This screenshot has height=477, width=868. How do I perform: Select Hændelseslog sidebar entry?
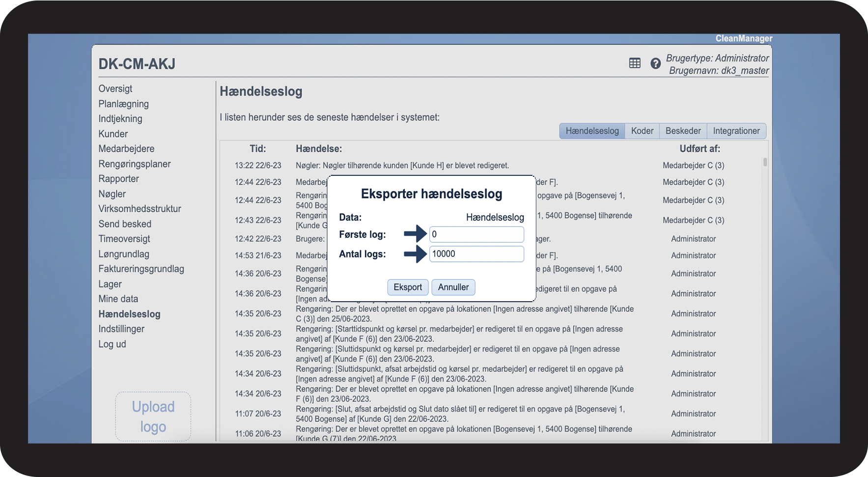click(x=129, y=314)
